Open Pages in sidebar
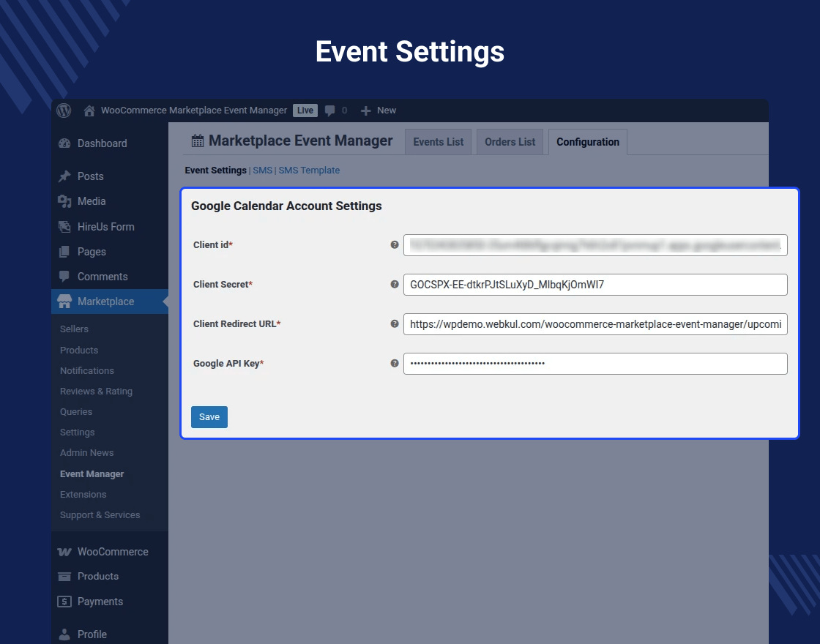The width and height of the screenshot is (820, 644). pos(92,252)
